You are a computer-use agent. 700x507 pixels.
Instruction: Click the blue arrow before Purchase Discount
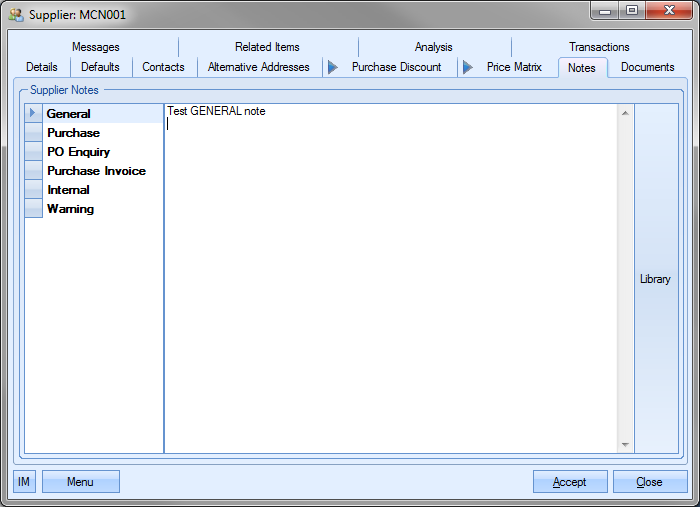[x=333, y=67]
